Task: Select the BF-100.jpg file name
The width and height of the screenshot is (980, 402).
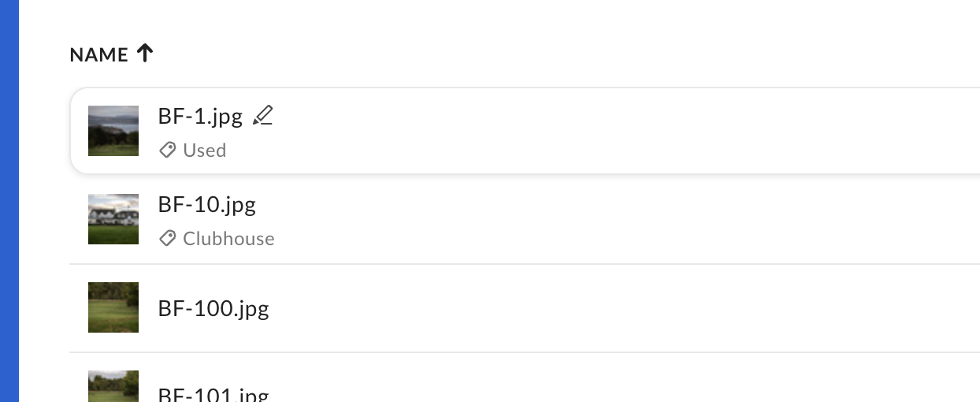Action: pyautogui.click(x=213, y=307)
